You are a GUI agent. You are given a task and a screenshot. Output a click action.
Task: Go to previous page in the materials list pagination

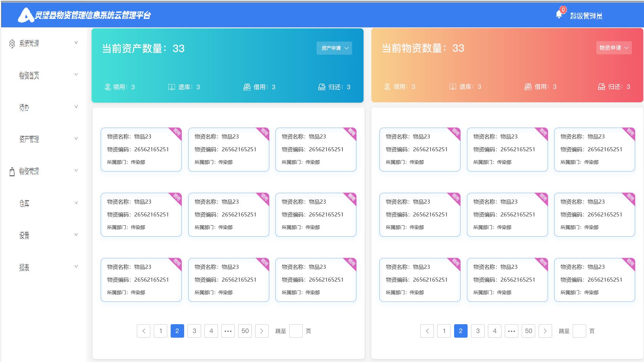427,331
